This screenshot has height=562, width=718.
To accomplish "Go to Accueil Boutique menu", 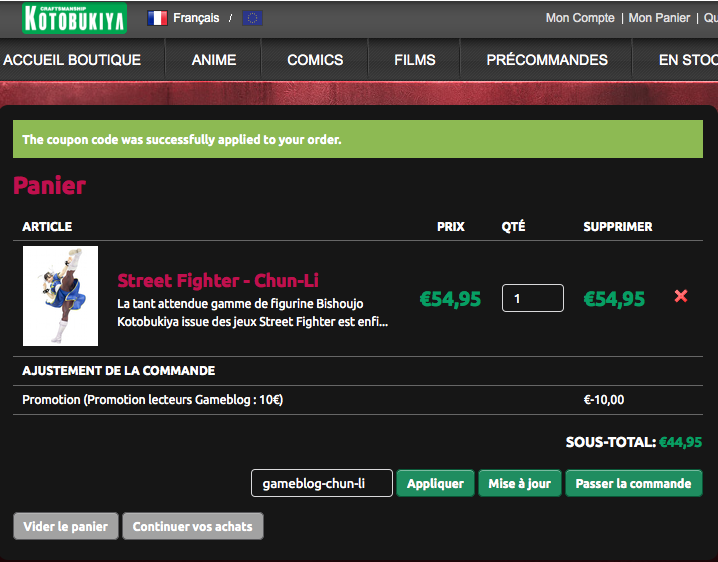I will pos(72,60).
